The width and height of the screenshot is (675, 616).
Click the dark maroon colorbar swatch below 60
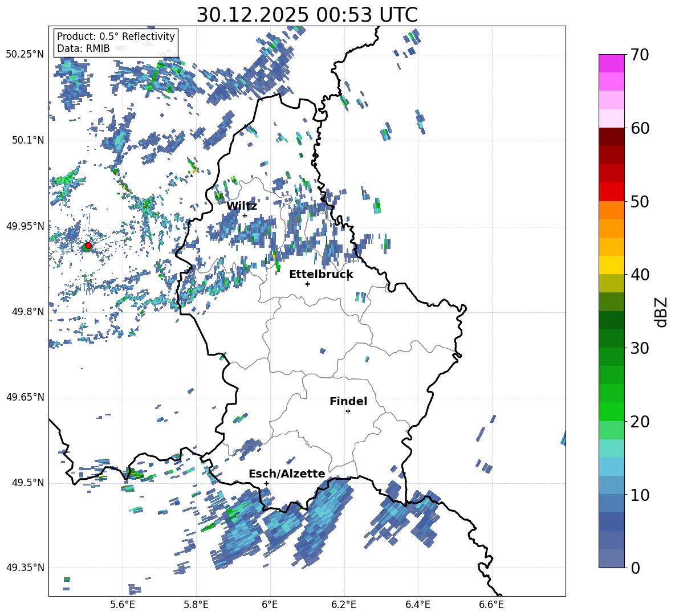pyautogui.click(x=611, y=137)
